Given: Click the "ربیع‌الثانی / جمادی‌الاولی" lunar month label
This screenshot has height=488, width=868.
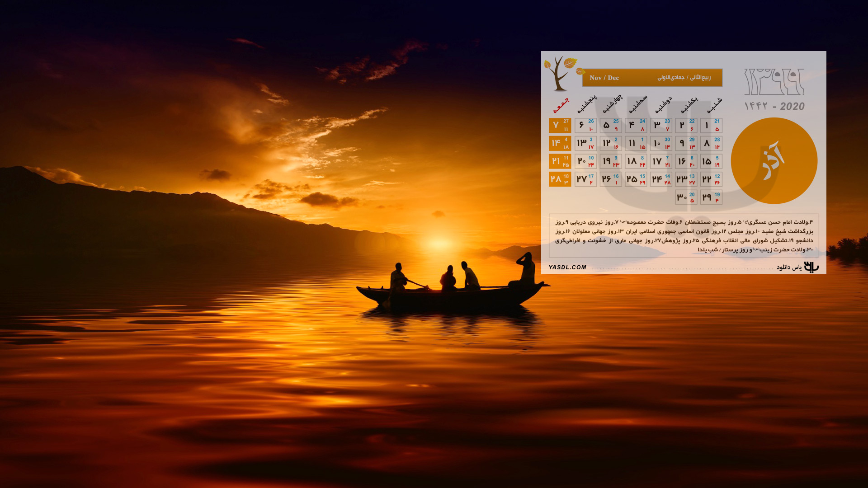Looking at the screenshot, I should [684, 78].
